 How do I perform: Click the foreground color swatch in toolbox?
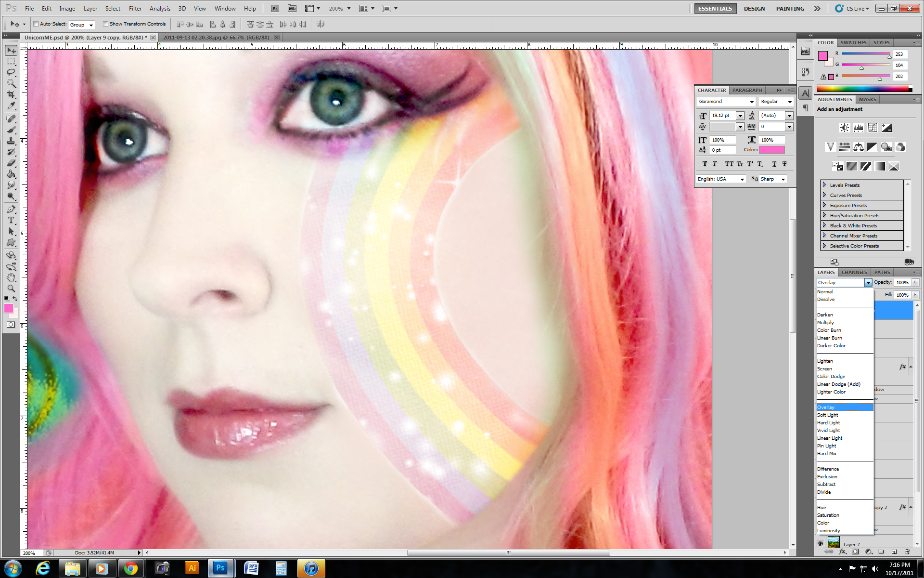pyautogui.click(x=9, y=308)
